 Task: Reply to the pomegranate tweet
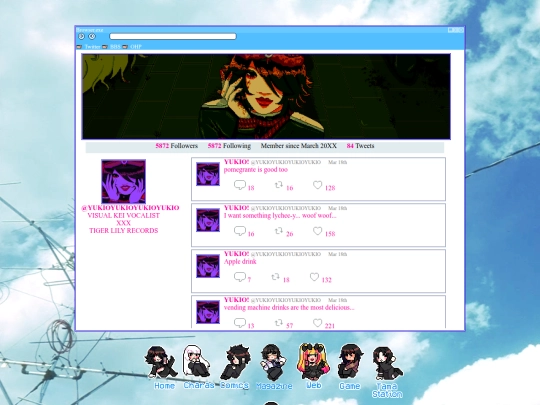point(240,185)
